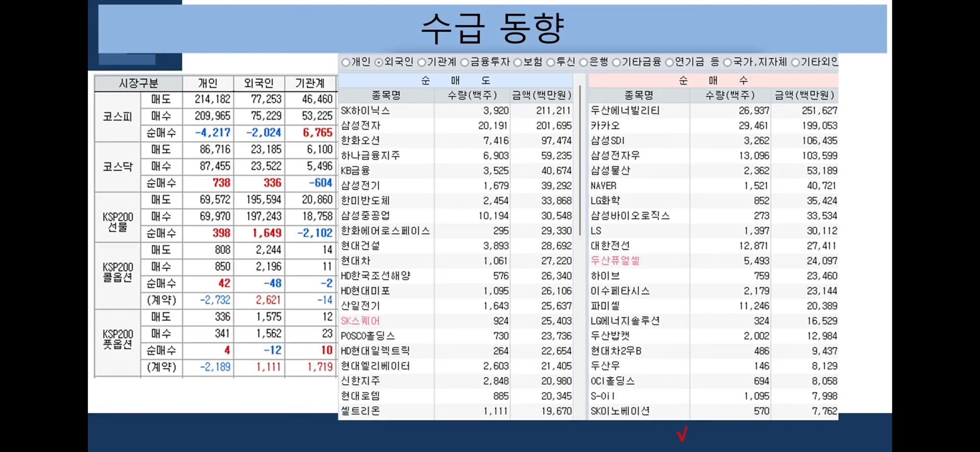The height and width of the screenshot is (452, 980).
Task: Select the KSP200 선물 label cell
Action: pos(117,217)
